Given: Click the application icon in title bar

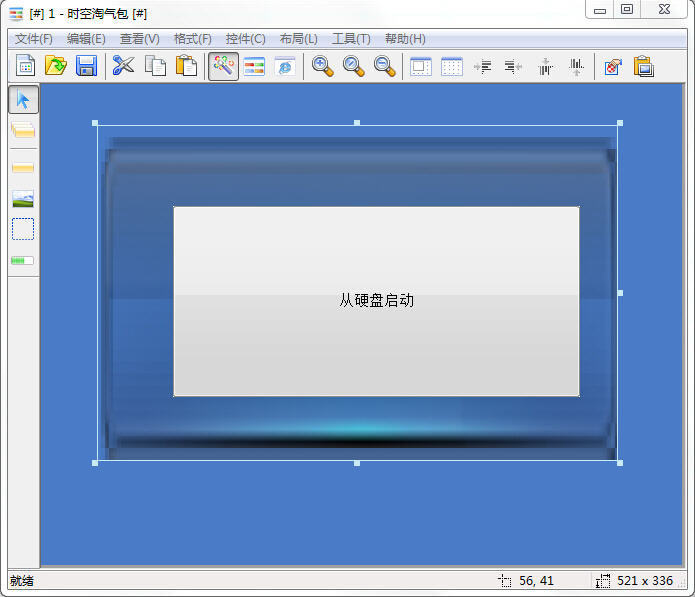Looking at the screenshot, I should pyautogui.click(x=16, y=14).
